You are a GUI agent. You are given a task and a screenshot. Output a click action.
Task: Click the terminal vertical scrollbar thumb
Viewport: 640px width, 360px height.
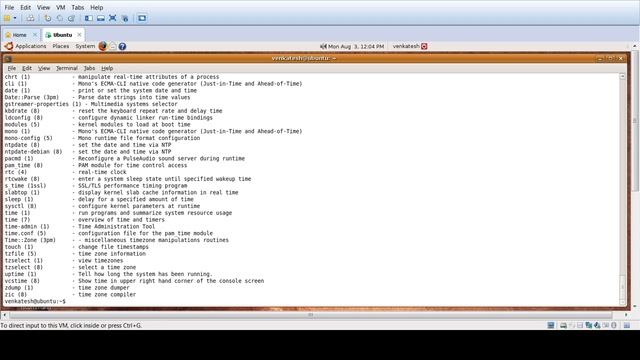622,287
